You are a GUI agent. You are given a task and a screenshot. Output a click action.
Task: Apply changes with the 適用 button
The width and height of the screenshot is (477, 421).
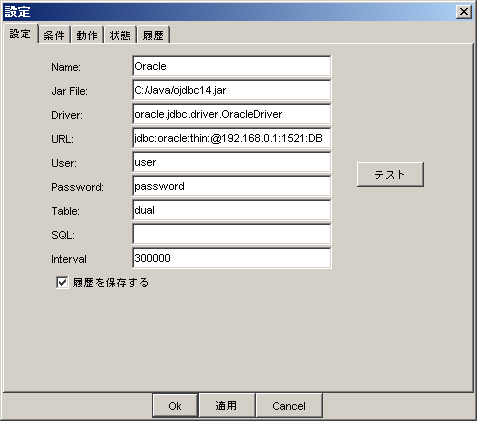[226, 406]
